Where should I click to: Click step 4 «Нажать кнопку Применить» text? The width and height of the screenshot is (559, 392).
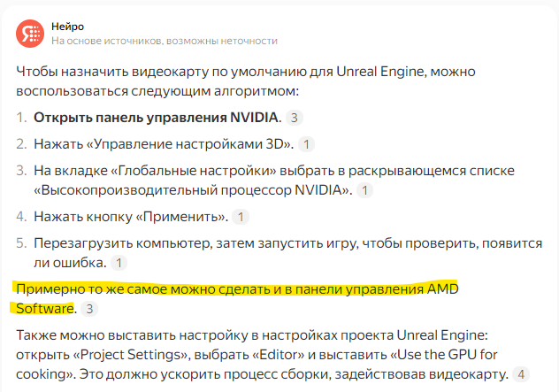131,217
